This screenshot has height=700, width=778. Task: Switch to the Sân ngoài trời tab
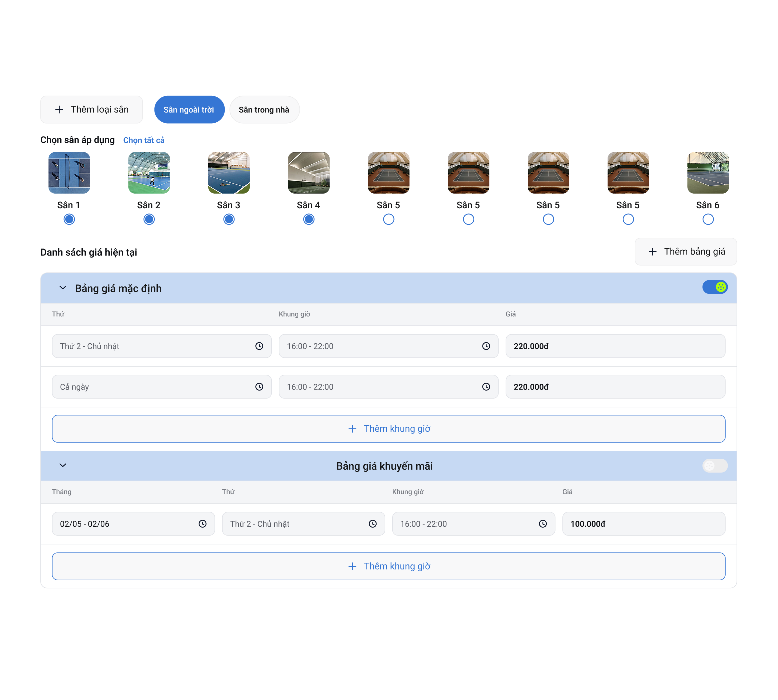click(189, 110)
